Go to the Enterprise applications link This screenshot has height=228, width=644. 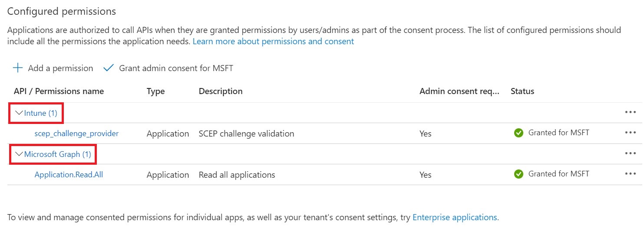pos(454,217)
